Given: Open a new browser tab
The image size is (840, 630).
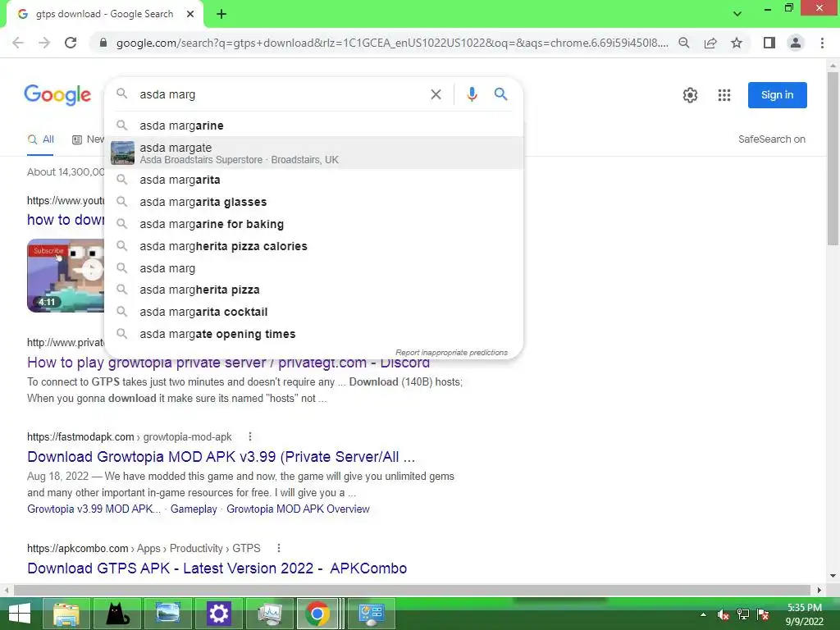Looking at the screenshot, I should (x=221, y=14).
